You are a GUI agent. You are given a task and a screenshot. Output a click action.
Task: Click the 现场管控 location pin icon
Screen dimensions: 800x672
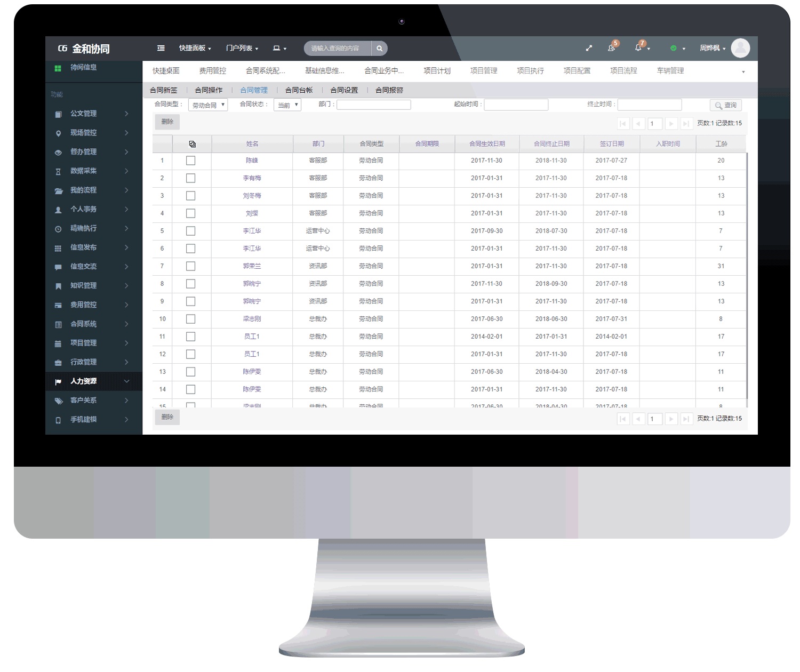58,133
